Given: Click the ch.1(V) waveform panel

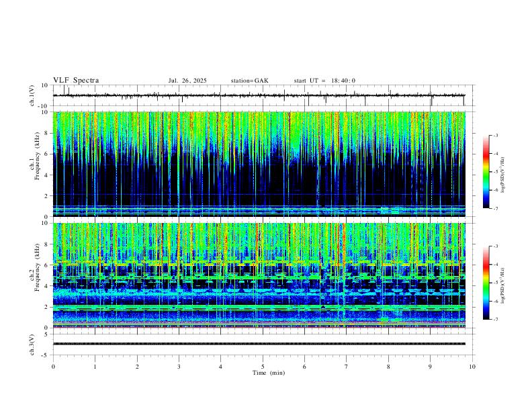Looking at the screenshot, I should point(264,95).
